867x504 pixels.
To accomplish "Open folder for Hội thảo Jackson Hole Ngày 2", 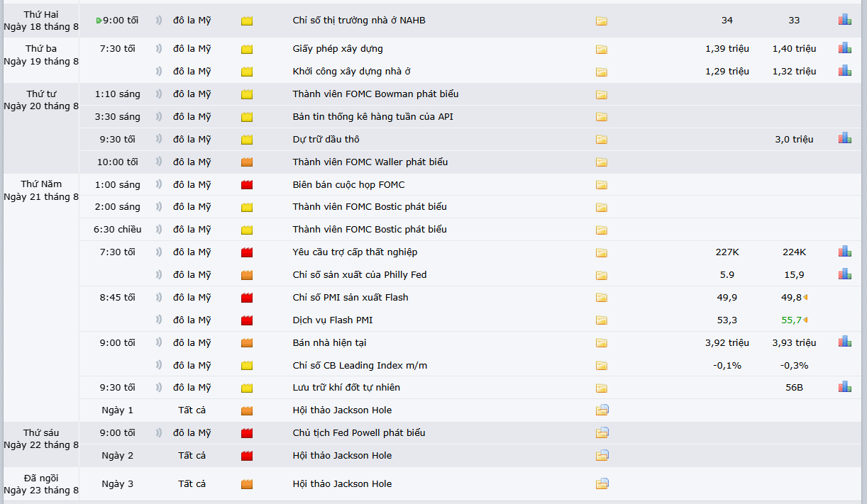I will [602, 455].
